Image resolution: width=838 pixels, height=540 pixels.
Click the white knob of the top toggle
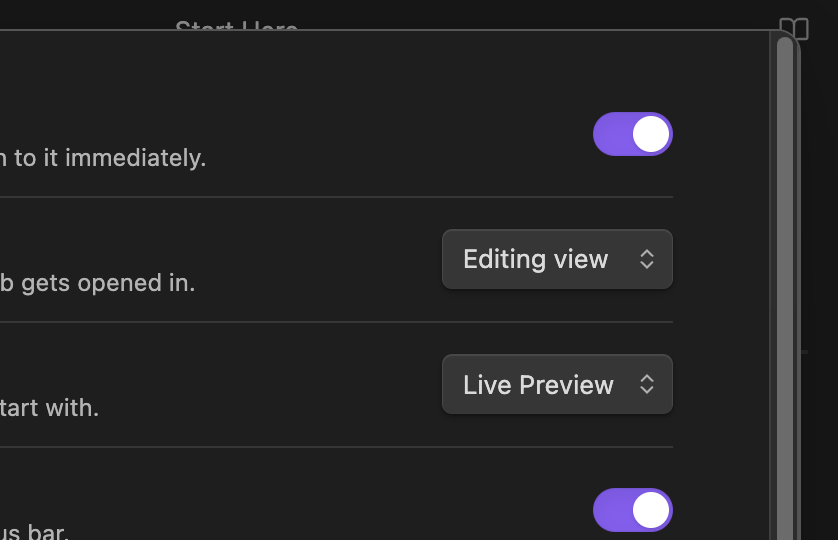tap(651, 134)
